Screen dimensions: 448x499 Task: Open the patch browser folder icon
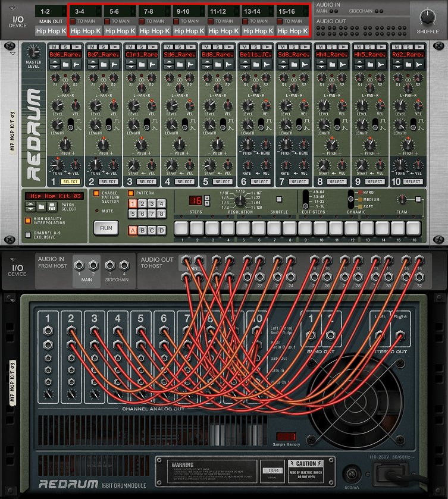(41, 207)
